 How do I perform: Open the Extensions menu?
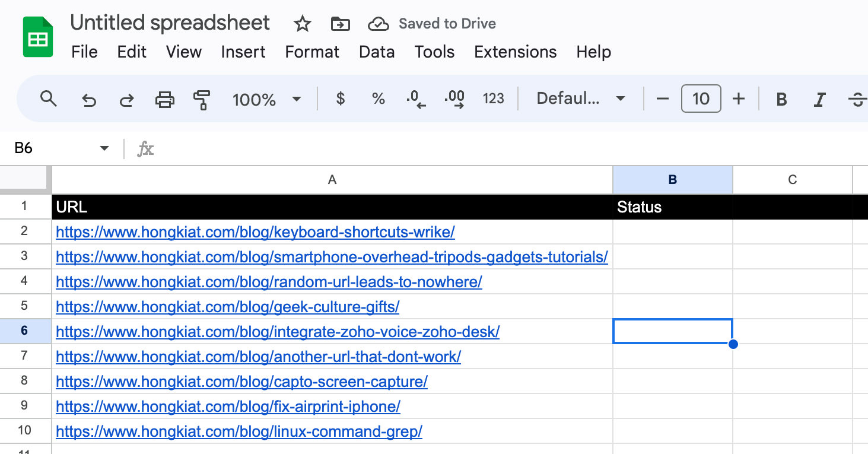click(x=516, y=52)
